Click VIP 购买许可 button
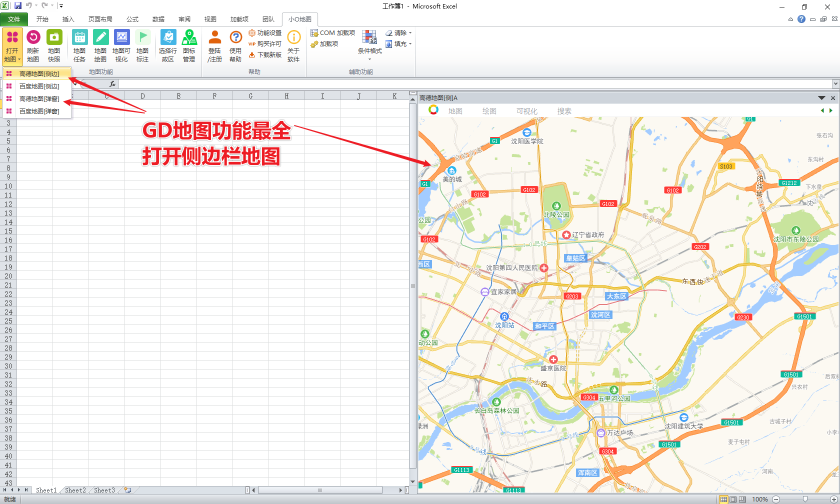The height and width of the screenshot is (504, 840). [x=265, y=44]
